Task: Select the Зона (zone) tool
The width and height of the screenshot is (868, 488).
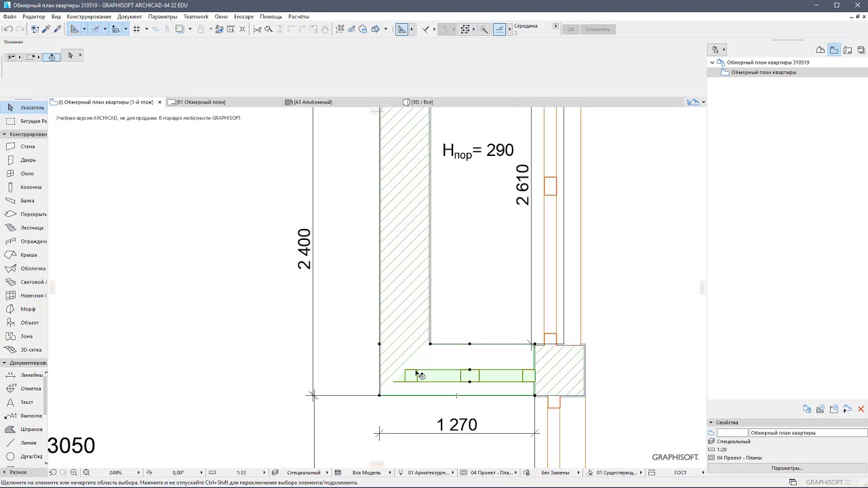Action: point(24,336)
